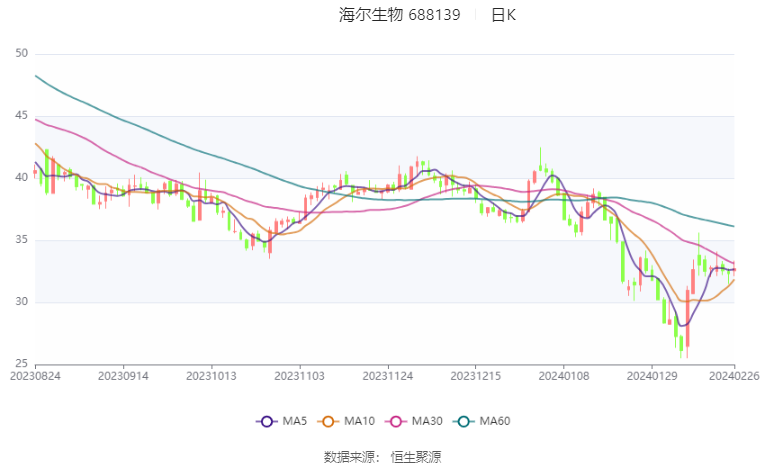Screen dimensions: 765x465
Task: Click the 海尔生物 688139 chart title
Action: pos(400,15)
